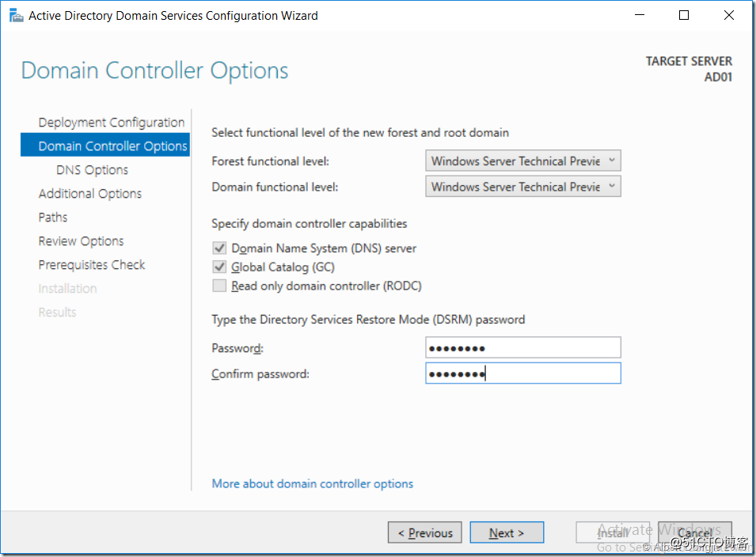
Task: Toggle Global Catalog (GC) checkbox
Action: coord(219,267)
